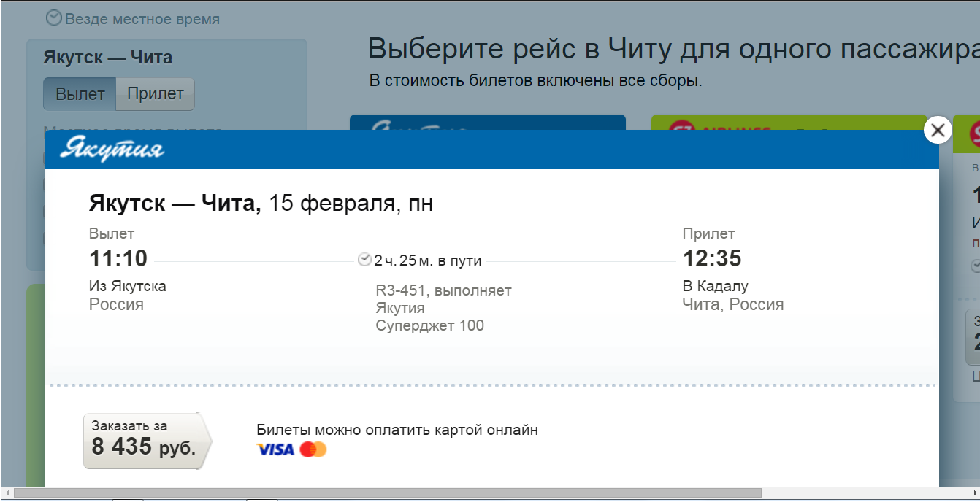Viewport: 980px width, 502px height.
Task: Click the VISA payment icon
Action: point(275,449)
